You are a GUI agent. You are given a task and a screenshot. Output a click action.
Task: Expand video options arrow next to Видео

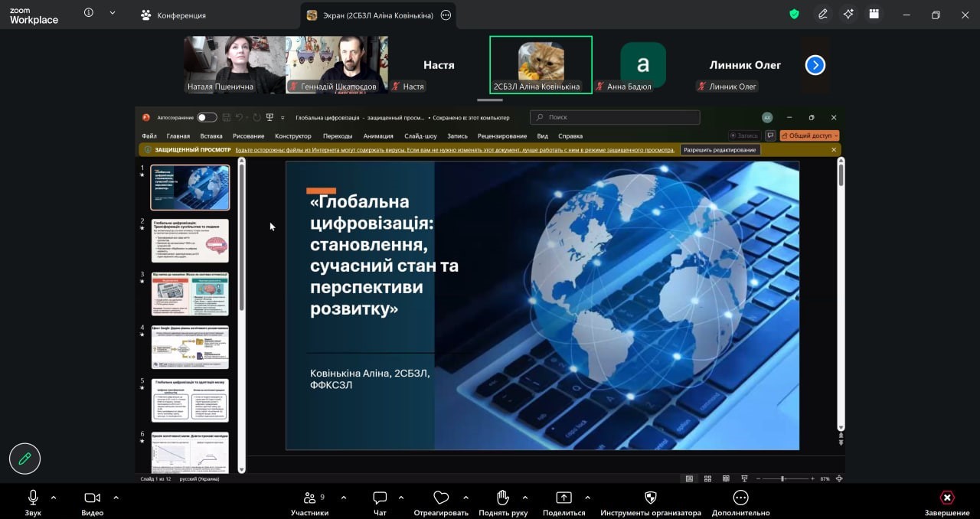click(x=116, y=498)
